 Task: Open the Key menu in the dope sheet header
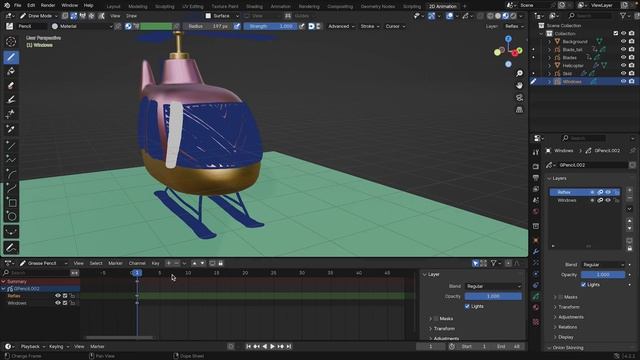(x=156, y=263)
